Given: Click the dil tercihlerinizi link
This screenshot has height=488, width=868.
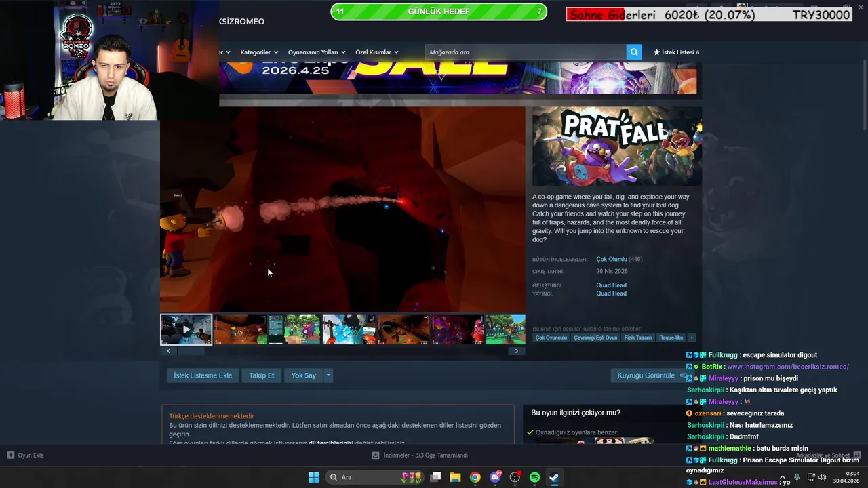Looking at the screenshot, I should [331, 443].
